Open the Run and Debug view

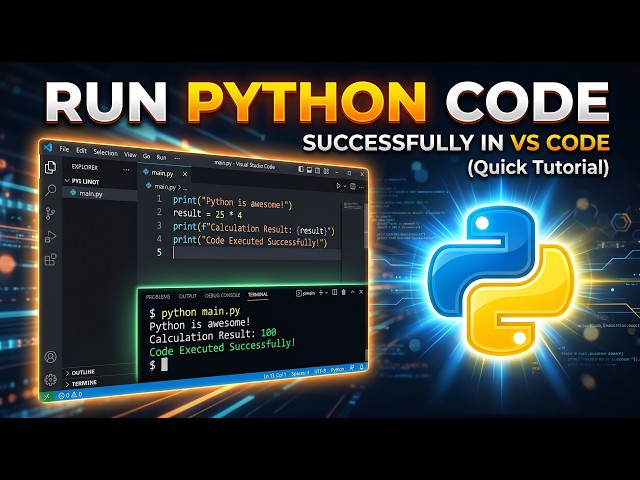pyautogui.click(x=50, y=237)
